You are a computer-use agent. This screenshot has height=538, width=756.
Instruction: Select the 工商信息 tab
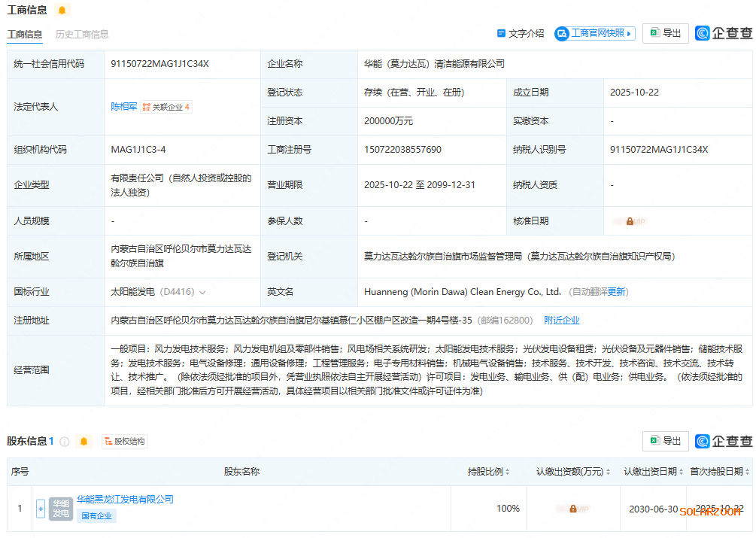[25, 34]
